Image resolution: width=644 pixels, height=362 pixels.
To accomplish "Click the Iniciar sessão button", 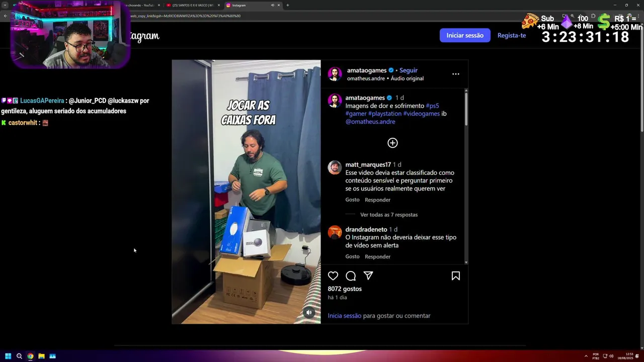I will [465, 35].
